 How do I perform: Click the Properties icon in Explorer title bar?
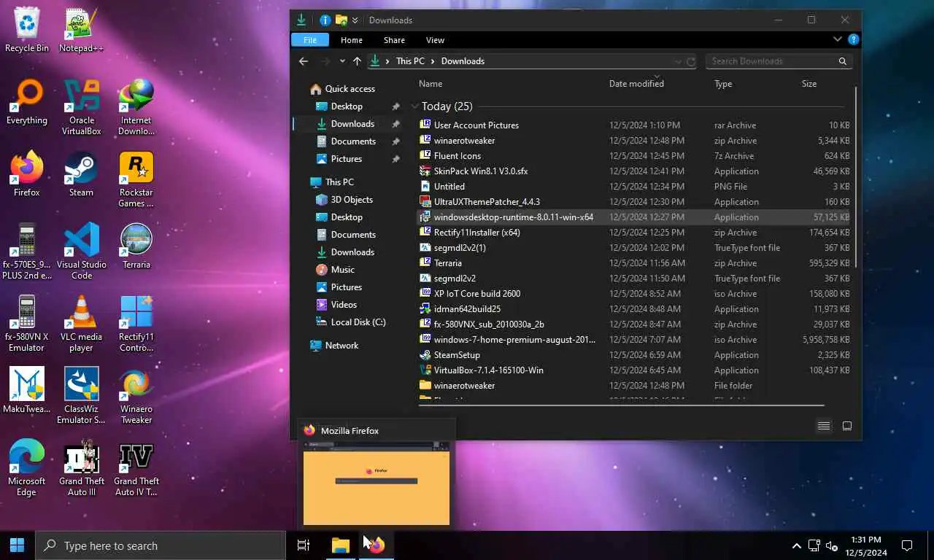(x=325, y=20)
